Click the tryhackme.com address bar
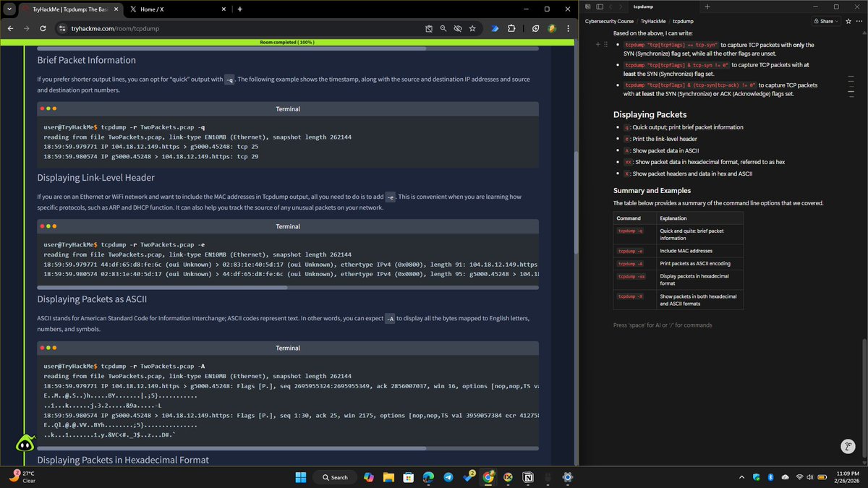This screenshot has width=868, height=488. pos(239,28)
